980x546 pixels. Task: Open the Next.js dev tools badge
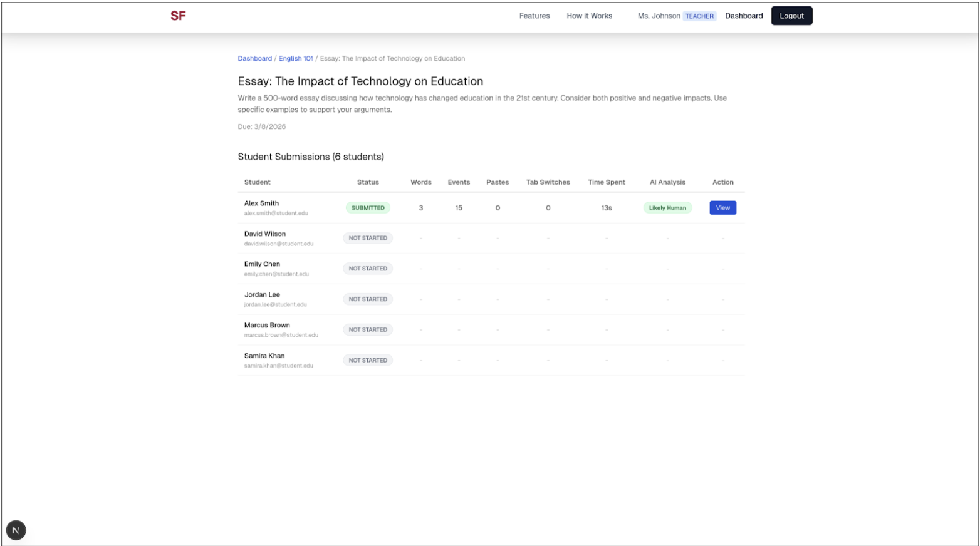tap(16, 530)
